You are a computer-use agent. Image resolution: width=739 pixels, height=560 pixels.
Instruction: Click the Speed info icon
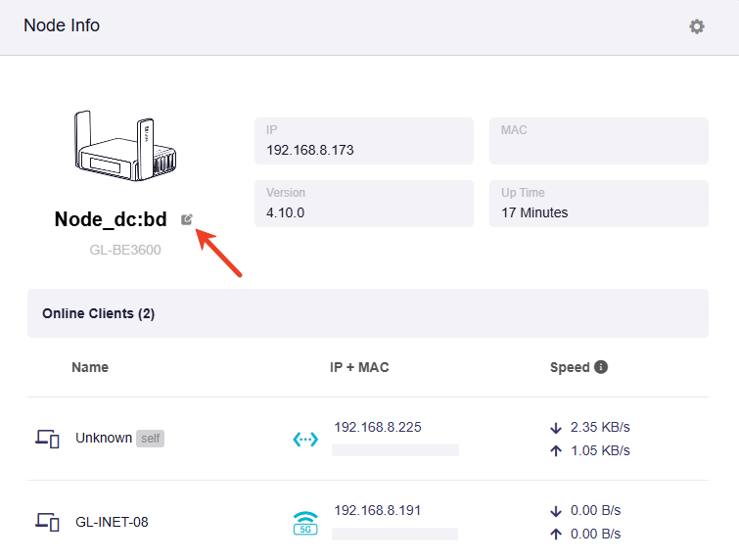(601, 367)
